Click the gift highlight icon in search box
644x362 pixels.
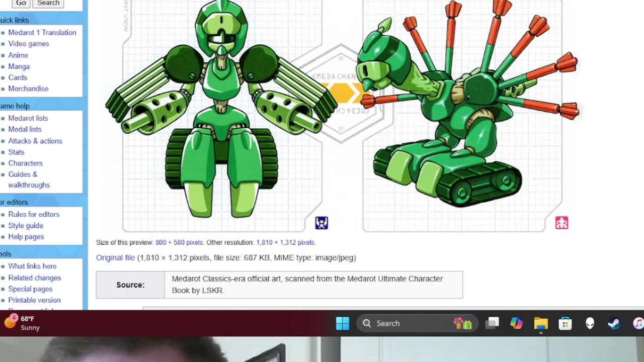click(x=462, y=323)
